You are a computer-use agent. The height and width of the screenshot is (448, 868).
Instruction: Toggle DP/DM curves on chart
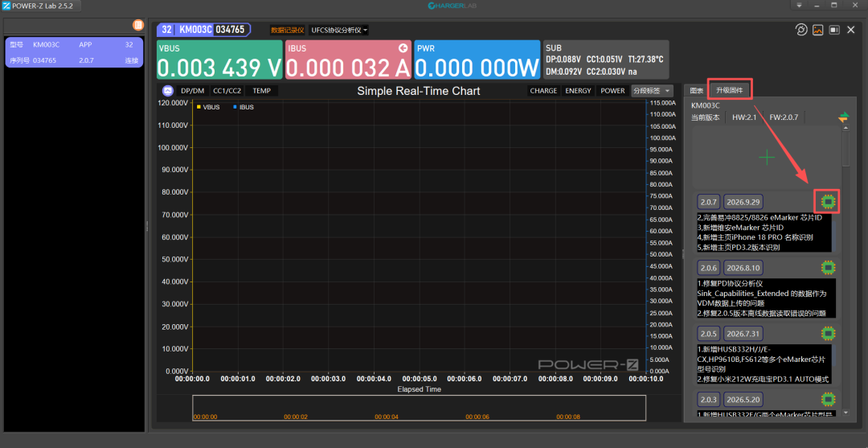[x=192, y=91]
